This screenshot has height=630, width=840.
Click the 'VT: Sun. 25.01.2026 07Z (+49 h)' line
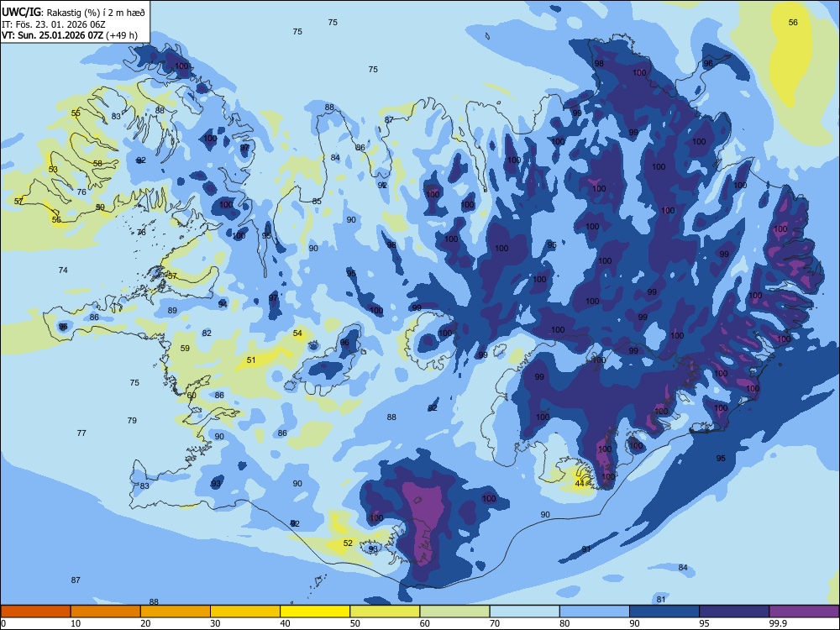coord(70,35)
